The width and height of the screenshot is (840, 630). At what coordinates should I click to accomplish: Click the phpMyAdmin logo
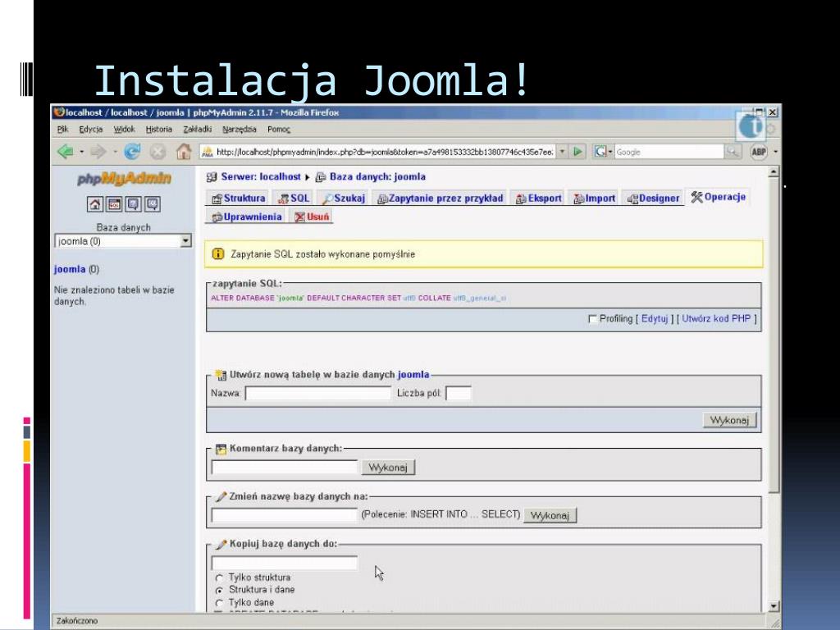[124, 178]
